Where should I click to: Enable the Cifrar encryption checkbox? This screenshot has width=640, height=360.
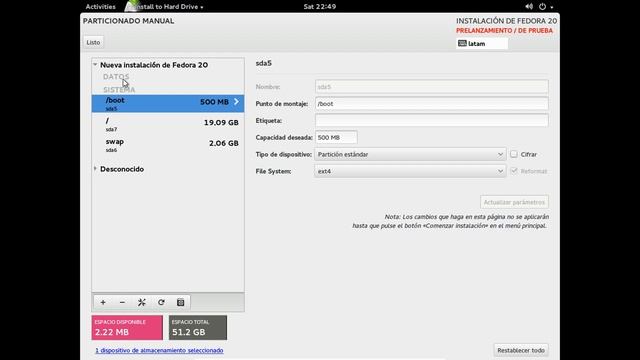coord(514,154)
